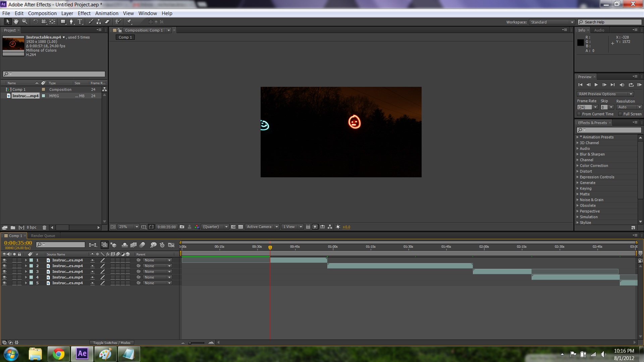This screenshot has width=644, height=362.
Task: Click the timeline timecode 0:00:35:00
Action: tap(18, 243)
